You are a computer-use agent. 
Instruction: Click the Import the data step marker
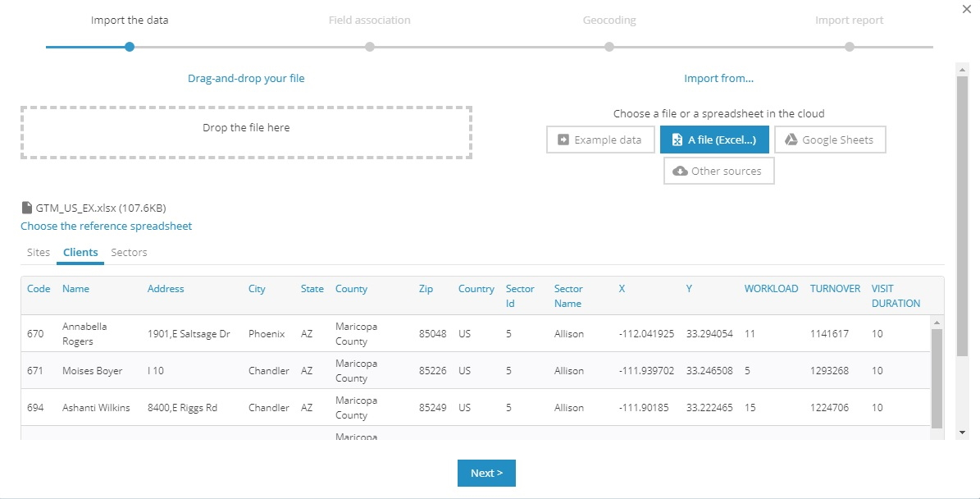tap(130, 47)
